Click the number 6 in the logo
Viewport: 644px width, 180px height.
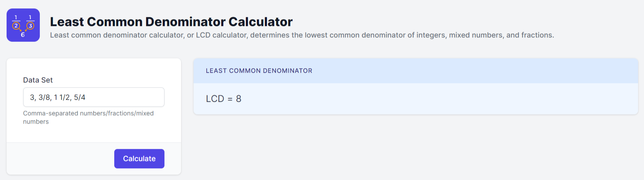coord(23,35)
